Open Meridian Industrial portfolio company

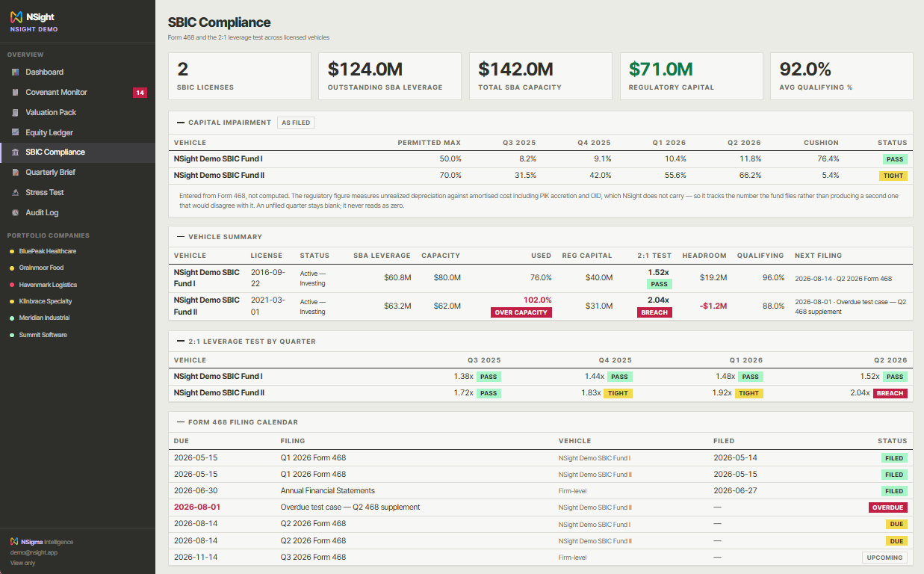point(78,318)
